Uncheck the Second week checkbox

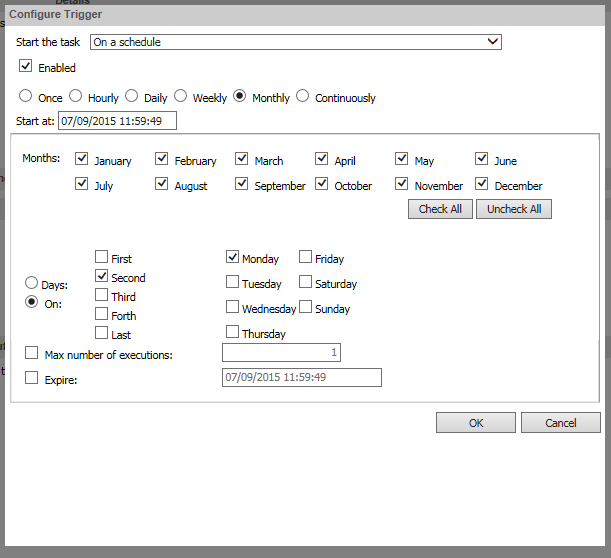click(x=101, y=276)
